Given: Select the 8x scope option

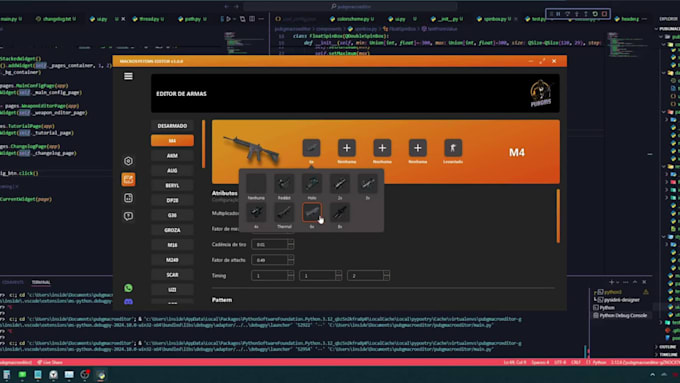Looking at the screenshot, I should coord(340,213).
